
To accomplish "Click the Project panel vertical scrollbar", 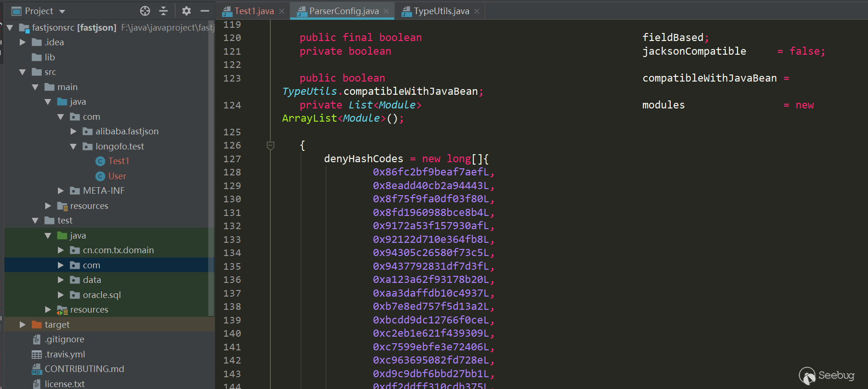I will click(x=211, y=170).
